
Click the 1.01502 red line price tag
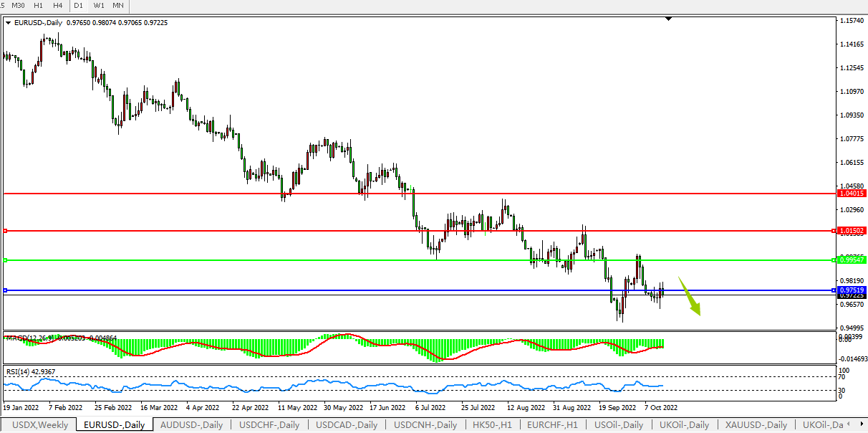(x=852, y=231)
